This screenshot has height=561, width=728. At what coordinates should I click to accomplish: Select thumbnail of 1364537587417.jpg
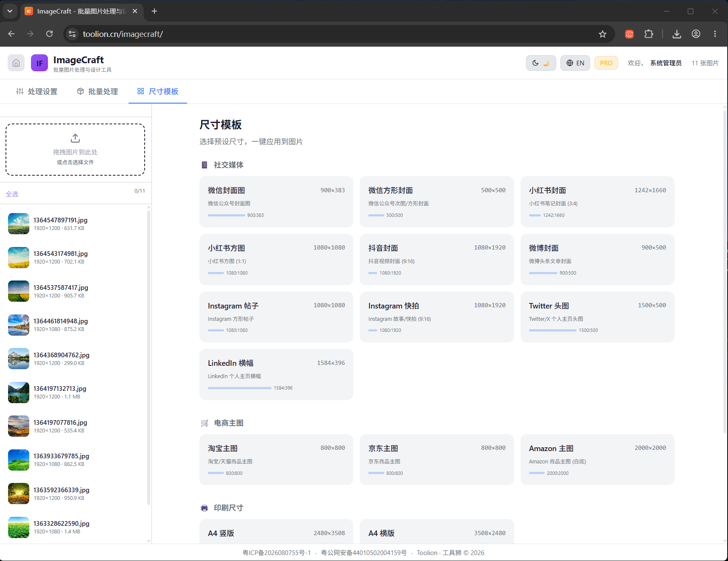(x=19, y=291)
